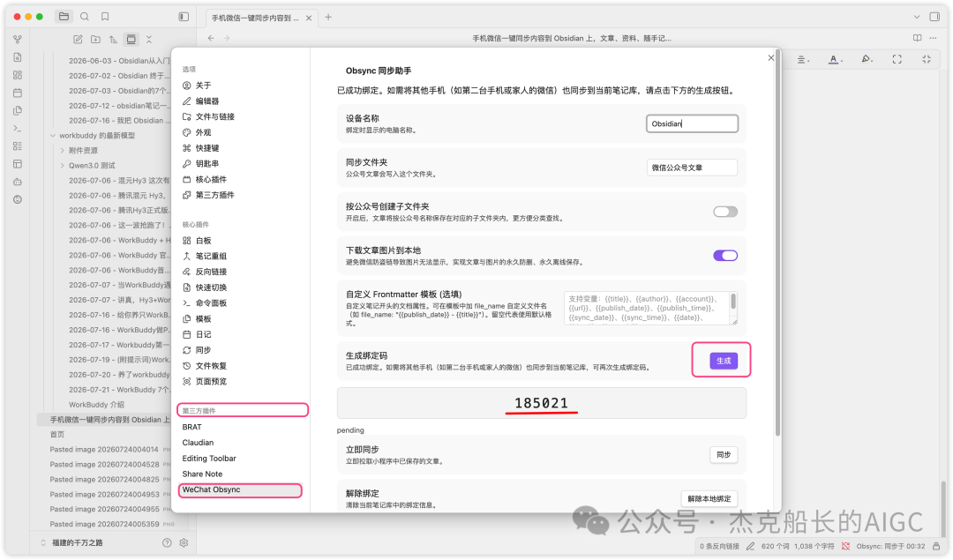
Task: Click the 生成 binding code button
Action: coord(724,361)
